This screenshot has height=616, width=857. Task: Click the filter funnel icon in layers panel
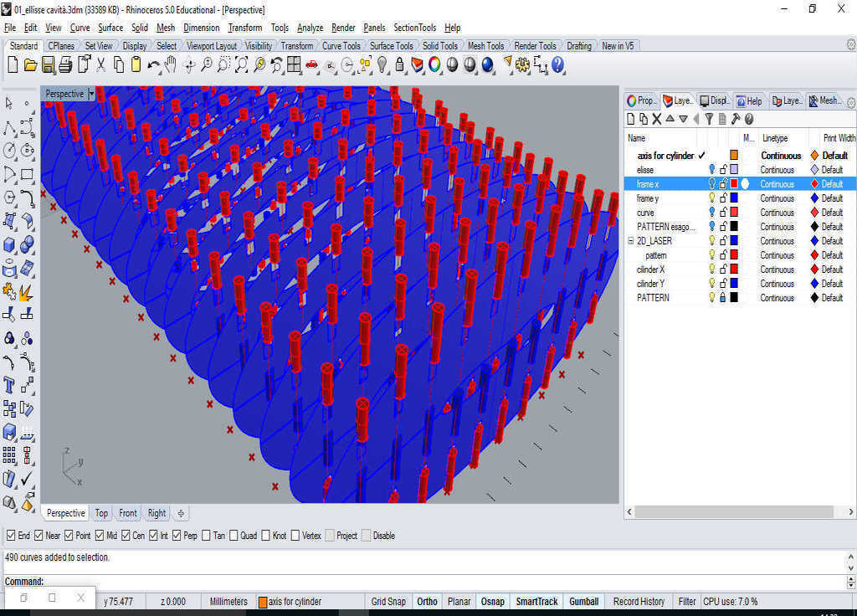coord(709,119)
